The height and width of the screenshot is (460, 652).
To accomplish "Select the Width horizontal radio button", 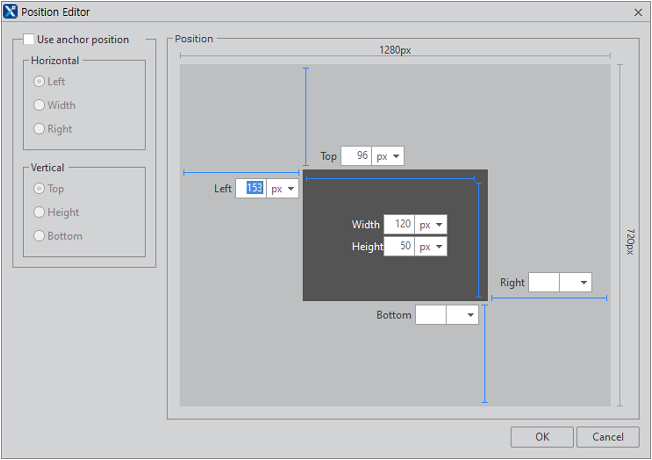I will (x=40, y=105).
